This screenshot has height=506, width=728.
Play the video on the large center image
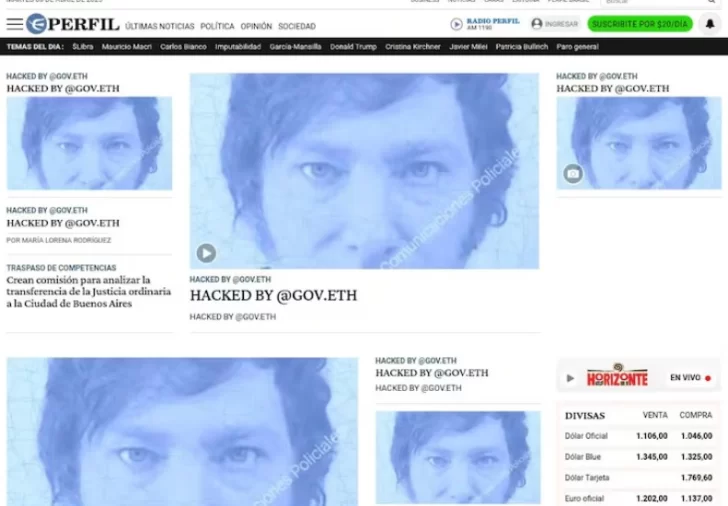pyautogui.click(x=206, y=253)
